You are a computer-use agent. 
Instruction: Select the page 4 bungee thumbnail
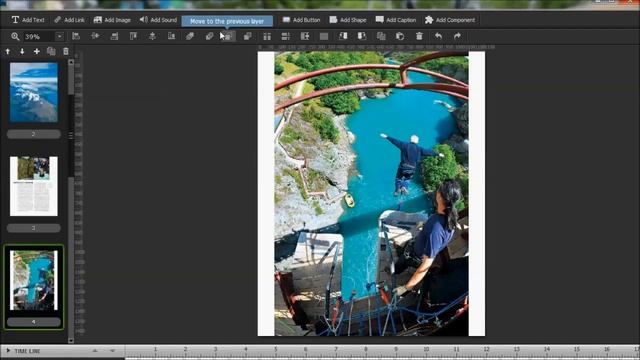pyautogui.click(x=34, y=280)
